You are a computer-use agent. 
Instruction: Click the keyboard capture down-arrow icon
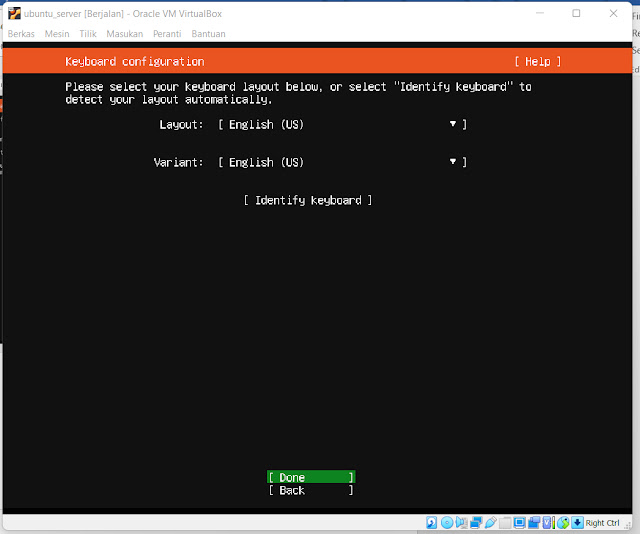577,523
